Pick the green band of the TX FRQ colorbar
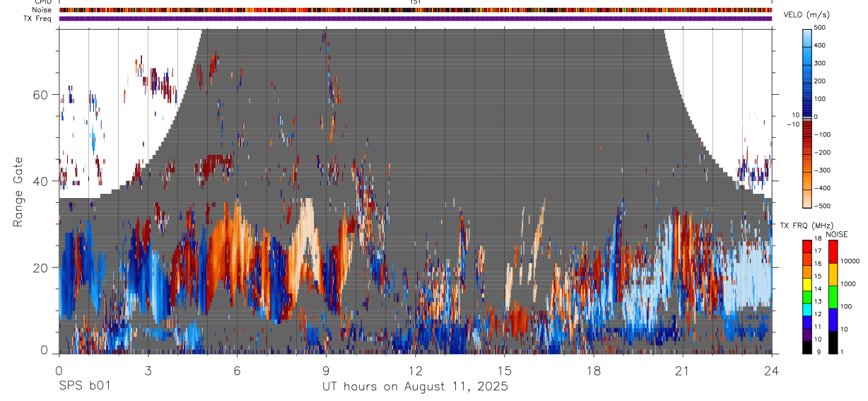Screen dimensions: 868x401 click(x=807, y=296)
